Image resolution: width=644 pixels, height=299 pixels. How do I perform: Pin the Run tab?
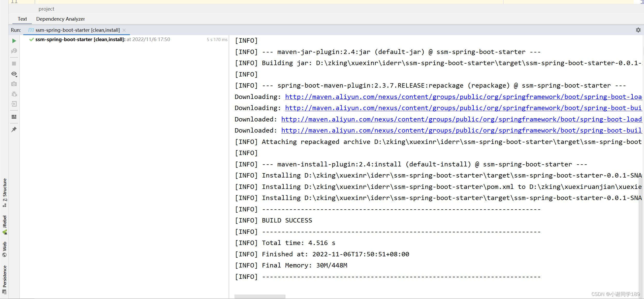14,129
